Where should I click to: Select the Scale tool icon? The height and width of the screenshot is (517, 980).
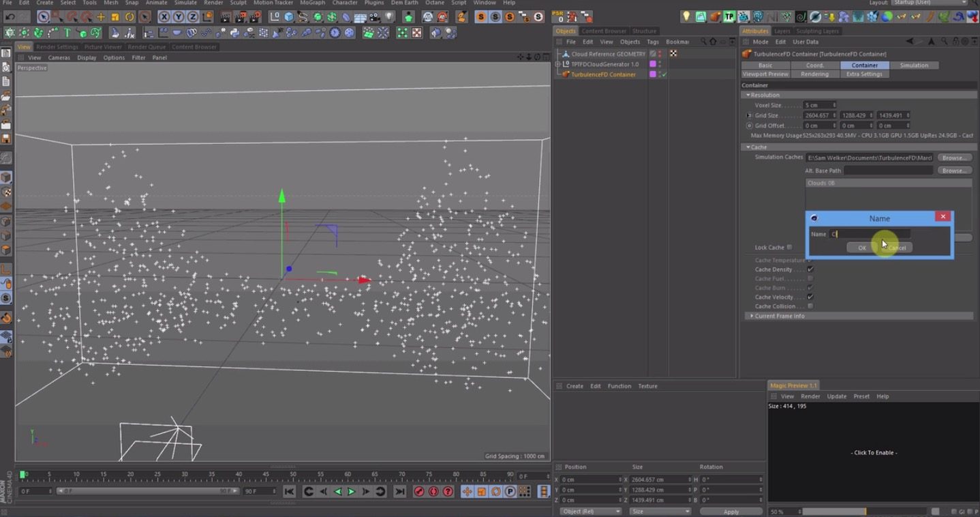[x=115, y=16]
